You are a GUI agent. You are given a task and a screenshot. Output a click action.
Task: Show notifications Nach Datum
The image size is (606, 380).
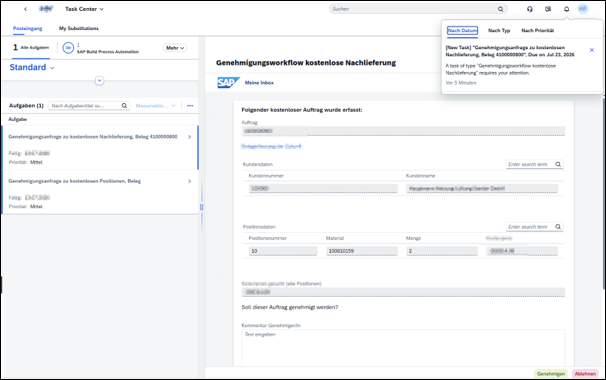[x=462, y=31]
